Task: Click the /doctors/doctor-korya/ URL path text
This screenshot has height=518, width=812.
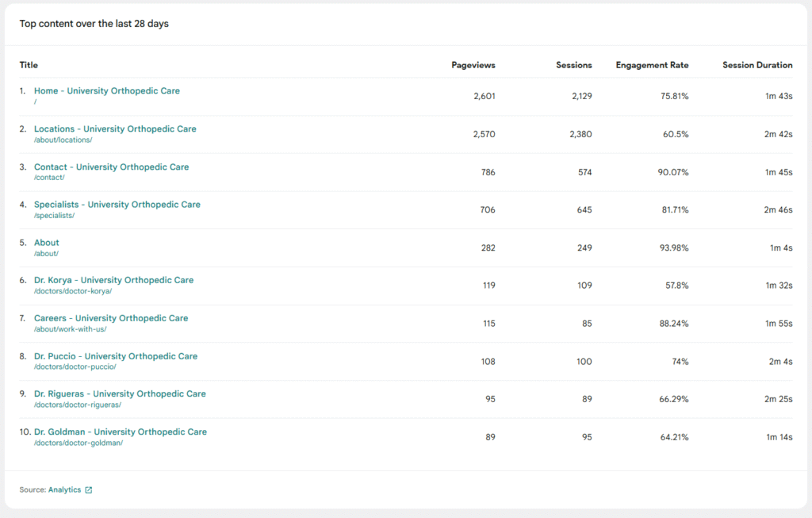Action: click(72, 291)
